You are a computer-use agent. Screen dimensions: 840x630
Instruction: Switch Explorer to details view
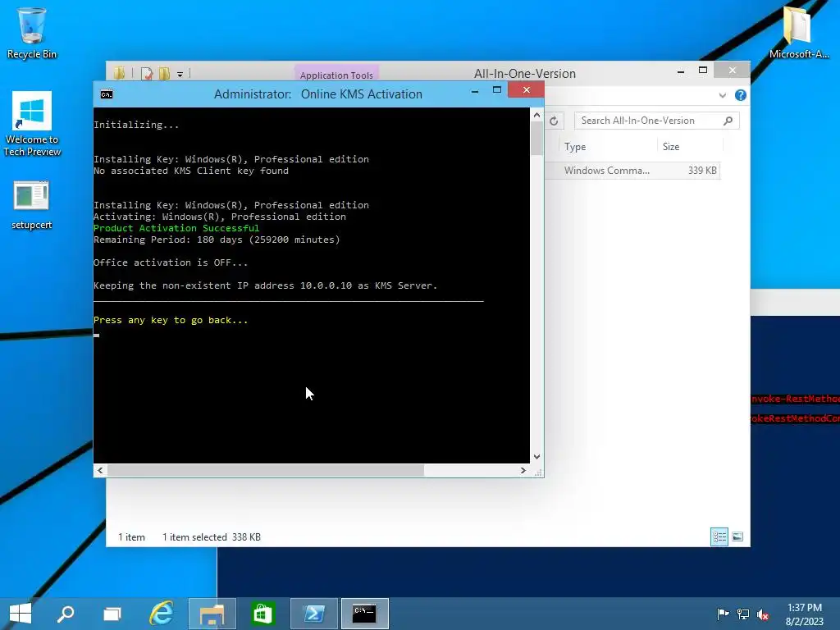click(719, 536)
